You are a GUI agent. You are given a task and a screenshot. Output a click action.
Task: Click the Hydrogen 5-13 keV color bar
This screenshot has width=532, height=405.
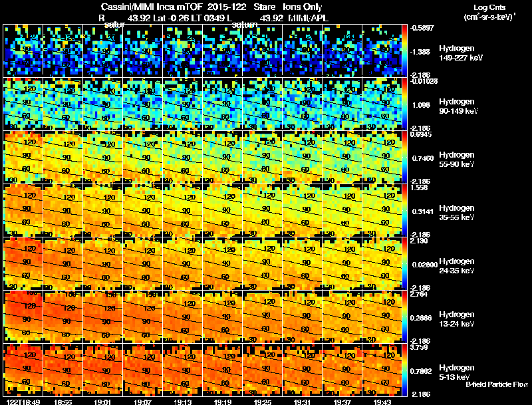(x=404, y=370)
